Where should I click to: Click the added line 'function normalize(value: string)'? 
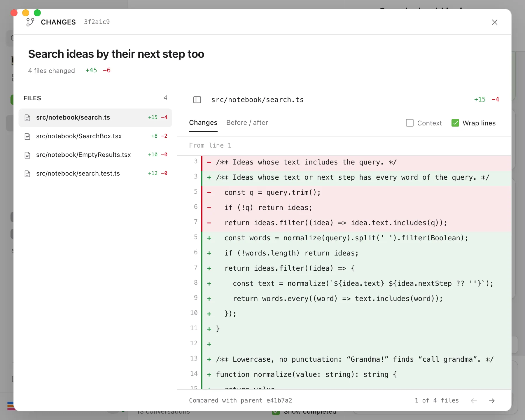point(344,374)
